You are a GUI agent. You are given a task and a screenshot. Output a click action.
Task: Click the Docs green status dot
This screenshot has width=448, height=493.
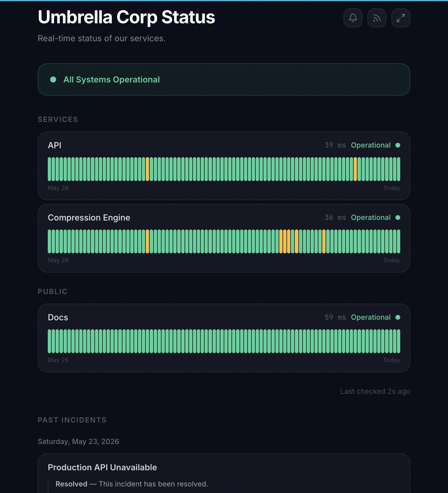tap(398, 317)
